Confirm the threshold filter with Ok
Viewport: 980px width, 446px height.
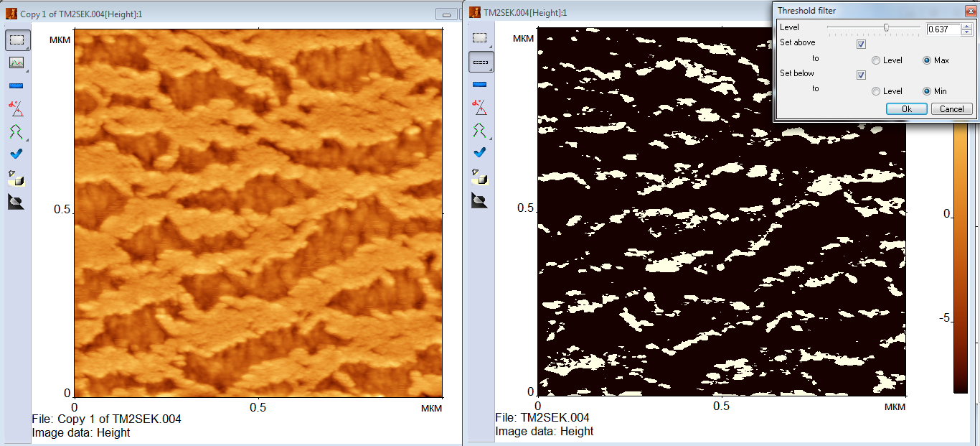907,109
